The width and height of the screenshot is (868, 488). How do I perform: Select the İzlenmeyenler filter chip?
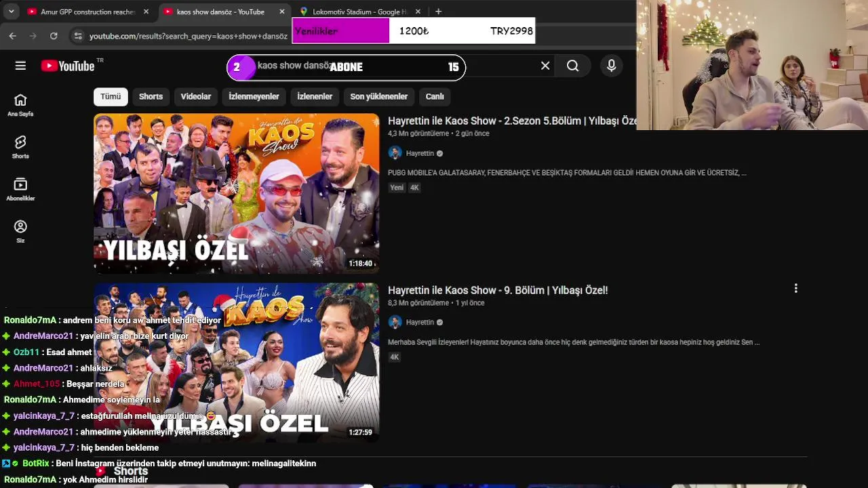(x=254, y=96)
